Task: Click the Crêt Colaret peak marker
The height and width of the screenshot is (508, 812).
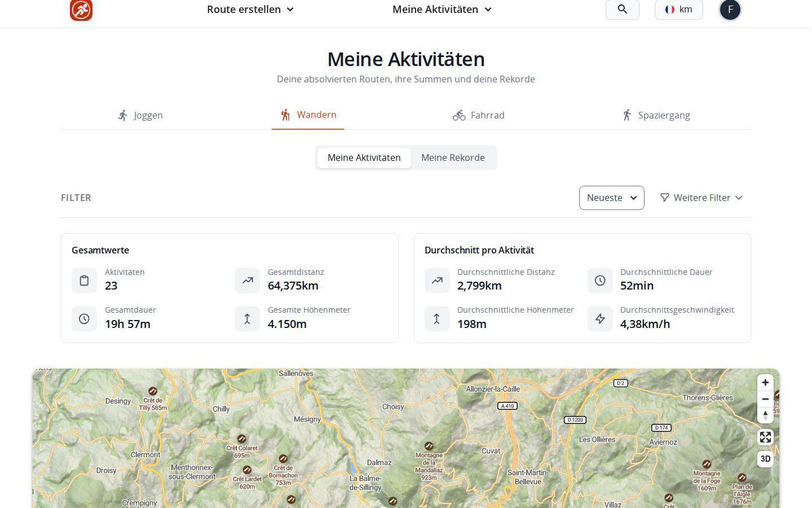Action: 241,439
